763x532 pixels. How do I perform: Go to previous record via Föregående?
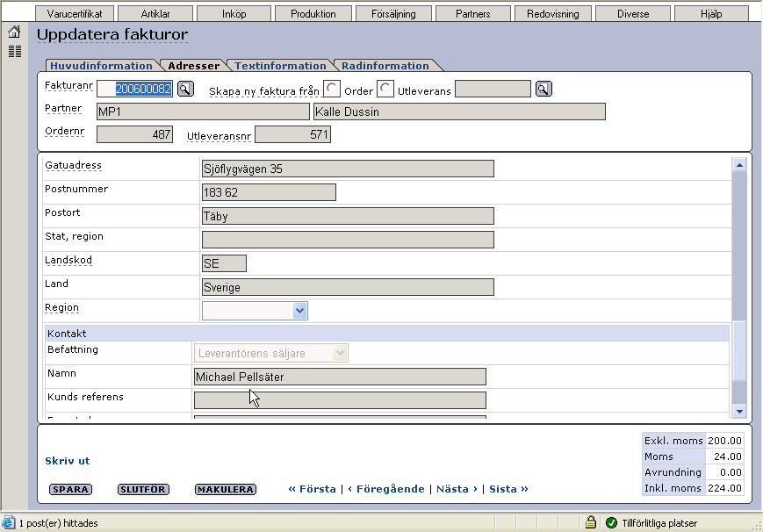385,489
